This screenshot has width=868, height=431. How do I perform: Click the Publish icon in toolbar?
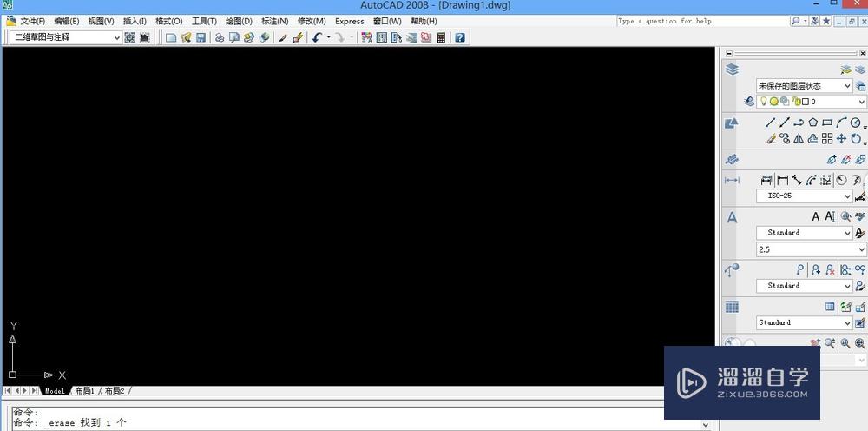(x=249, y=37)
